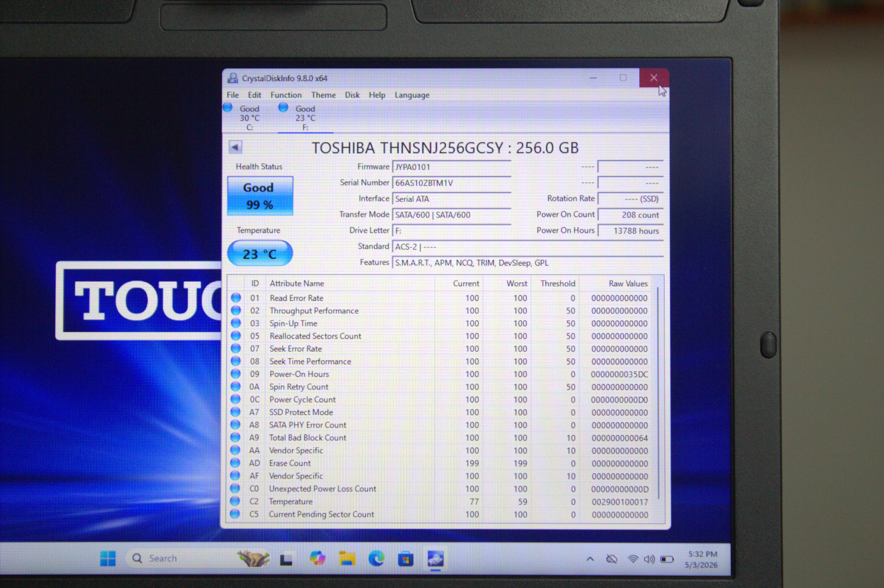Click the 23 °C temperature button
Screen dimensions: 884x588
click(260, 253)
